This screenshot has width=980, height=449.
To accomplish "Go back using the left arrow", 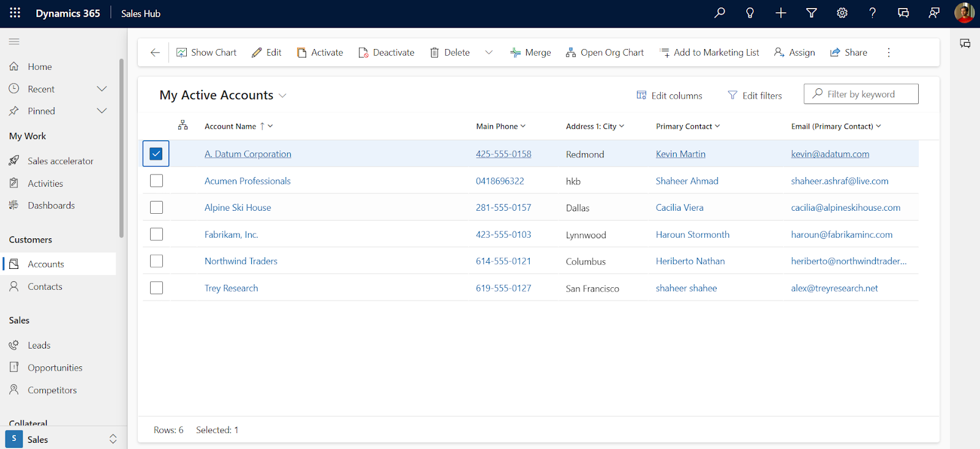I will pos(155,53).
